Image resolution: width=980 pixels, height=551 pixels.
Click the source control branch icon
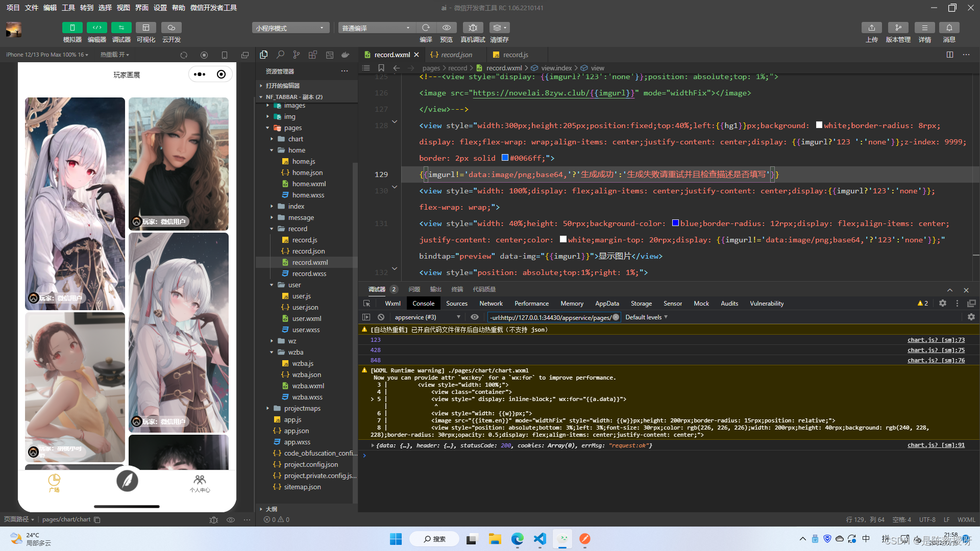296,55
